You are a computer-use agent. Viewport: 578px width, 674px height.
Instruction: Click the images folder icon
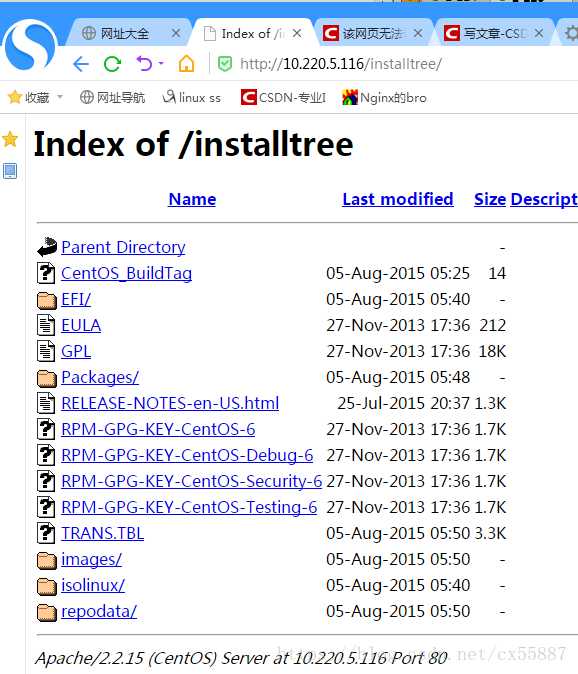(x=47, y=561)
